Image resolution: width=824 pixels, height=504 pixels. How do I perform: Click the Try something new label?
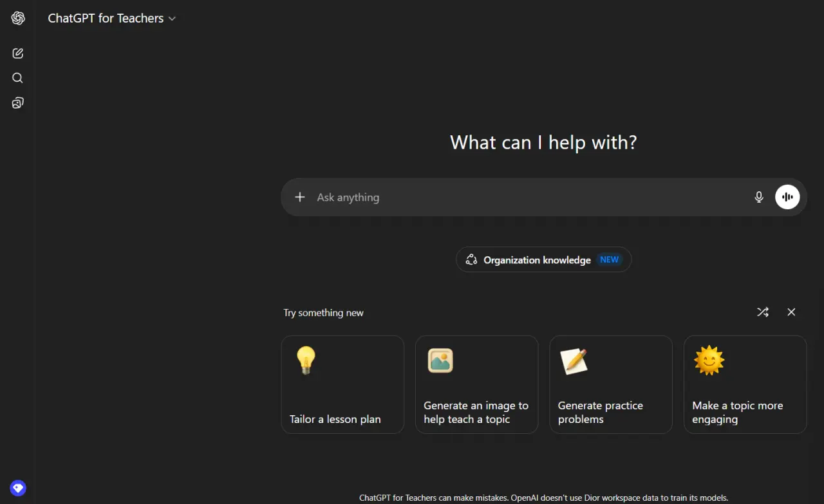coord(324,313)
